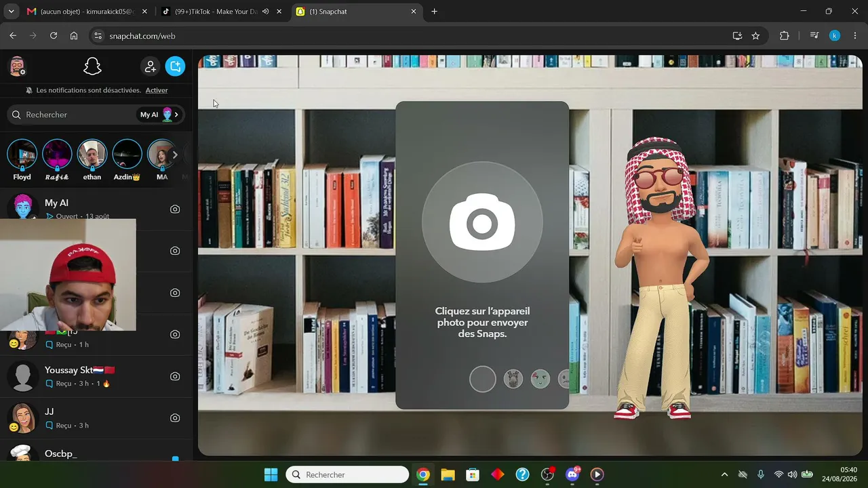View Floyd's story
868x488 pixels.
click(22, 160)
